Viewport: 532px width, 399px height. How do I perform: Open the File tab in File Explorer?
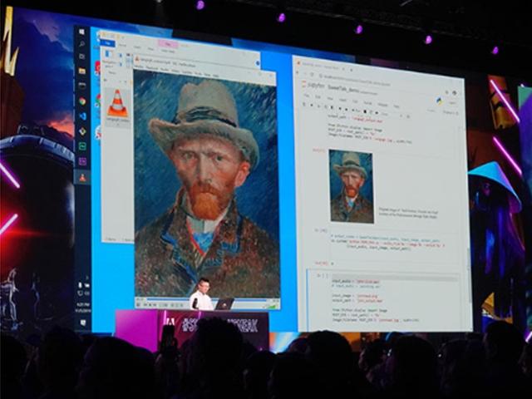108,43
